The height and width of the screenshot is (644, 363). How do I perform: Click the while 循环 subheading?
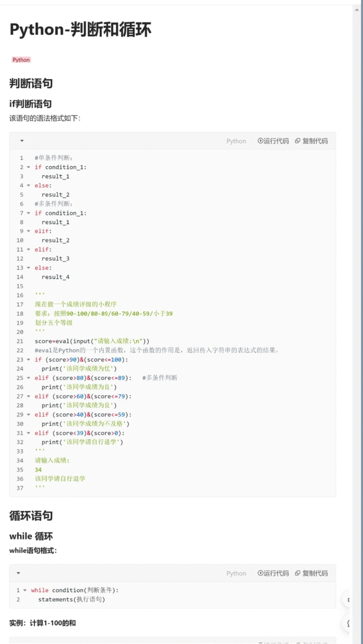(x=31, y=536)
